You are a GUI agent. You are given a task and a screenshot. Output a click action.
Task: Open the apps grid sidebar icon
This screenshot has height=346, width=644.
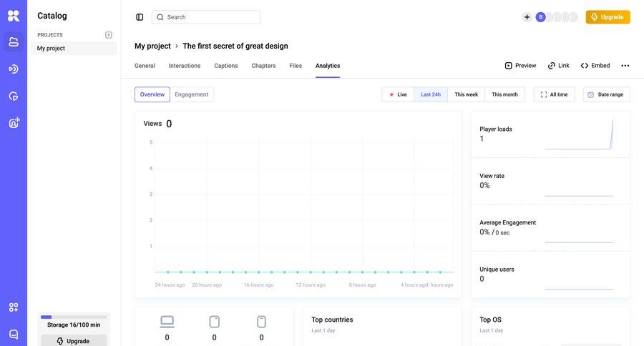[14, 307]
